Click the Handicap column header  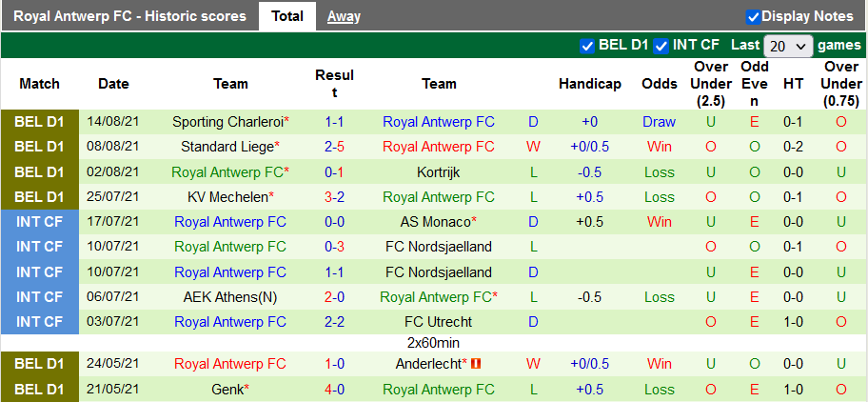[x=590, y=84]
